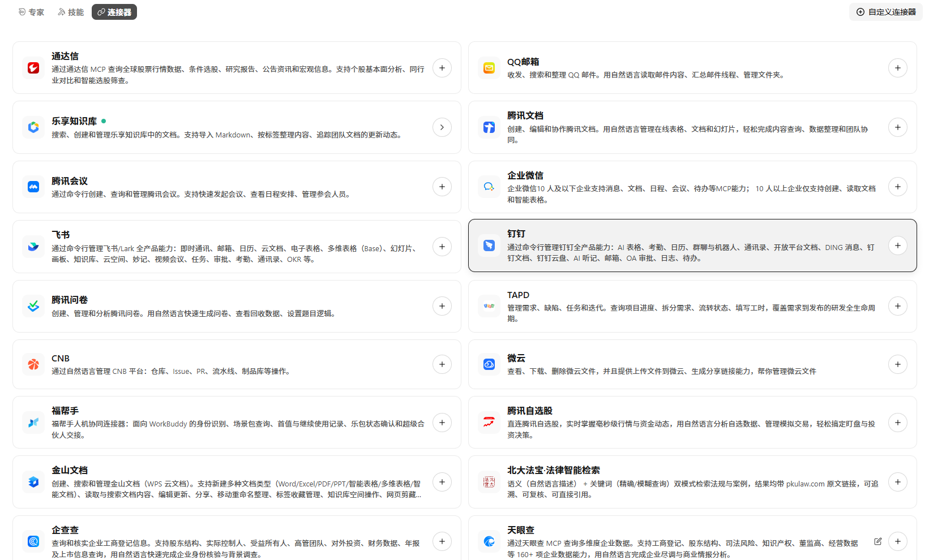This screenshot has width=929, height=560.
Task: Click the 微云 description text
Action: 662,371
